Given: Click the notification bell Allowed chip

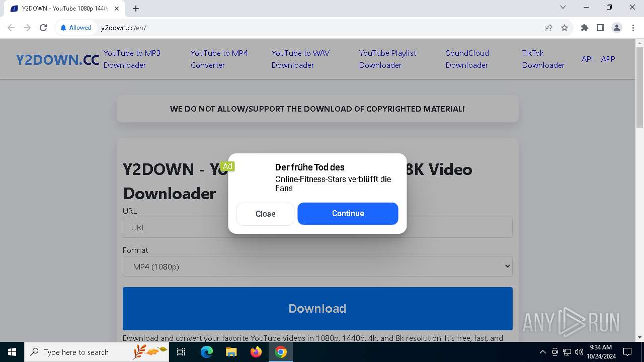Looking at the screenshot, I should point(76,28).
